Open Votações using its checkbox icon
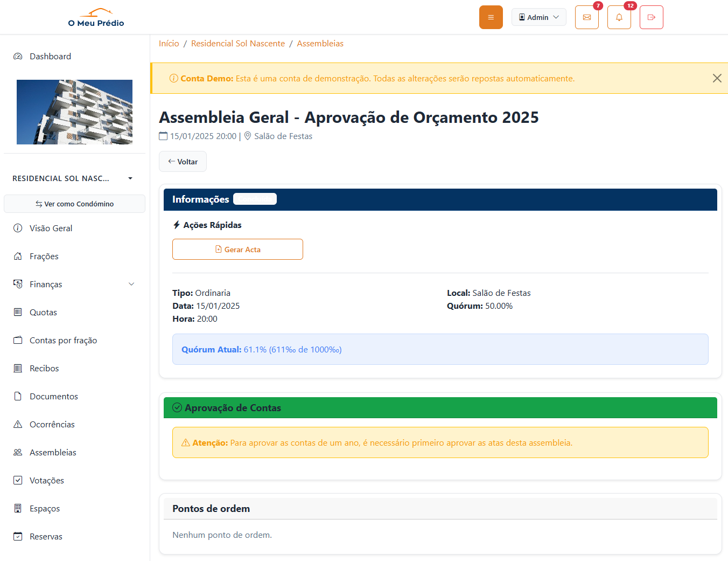The image size is (728, 561). pos(18,480)
